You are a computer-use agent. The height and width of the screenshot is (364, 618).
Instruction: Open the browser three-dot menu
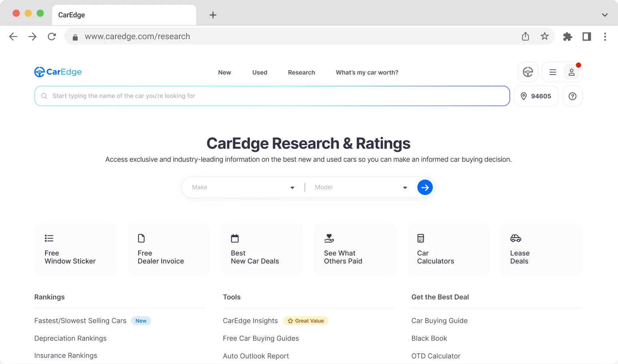tap(605, 37)
